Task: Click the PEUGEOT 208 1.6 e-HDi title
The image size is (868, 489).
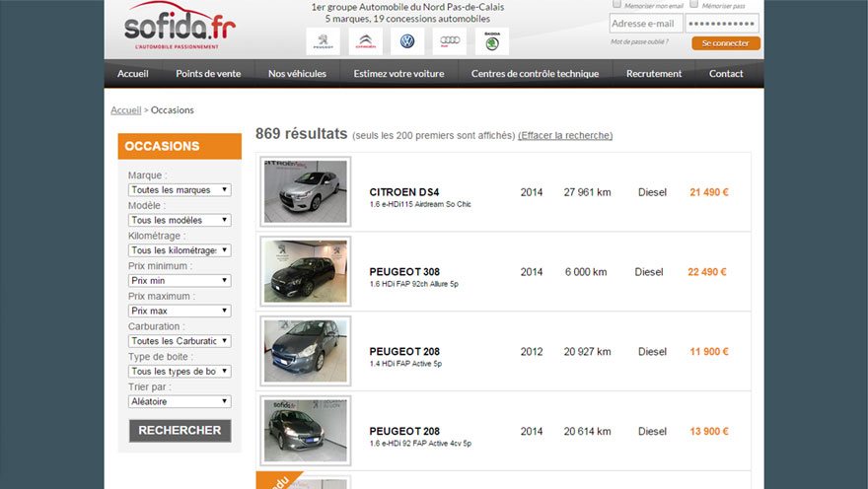Action: pyautogui.click(x=404, y=431)
